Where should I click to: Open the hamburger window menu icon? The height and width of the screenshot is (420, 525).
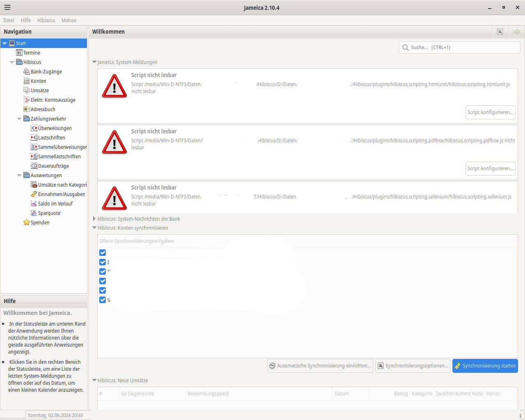(x=7, y=7)
